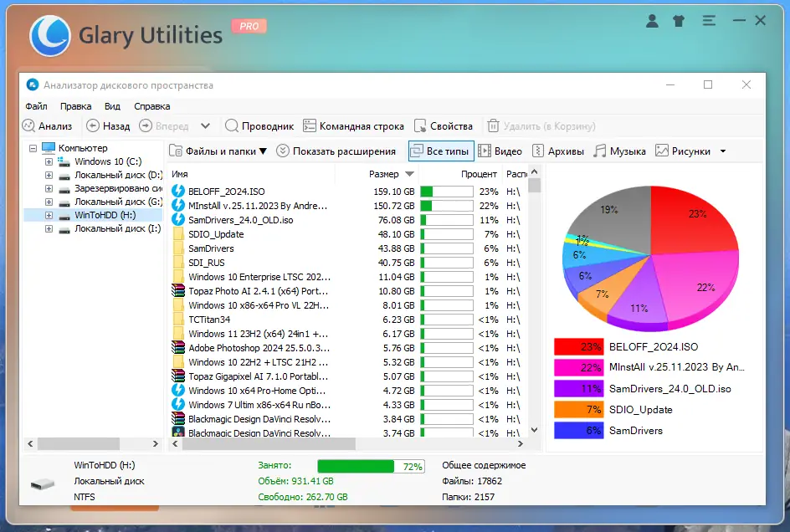The height and width of the screenshot is (532, 790).
Task: Open Свойства of the selected item
Action: [444, 126]
